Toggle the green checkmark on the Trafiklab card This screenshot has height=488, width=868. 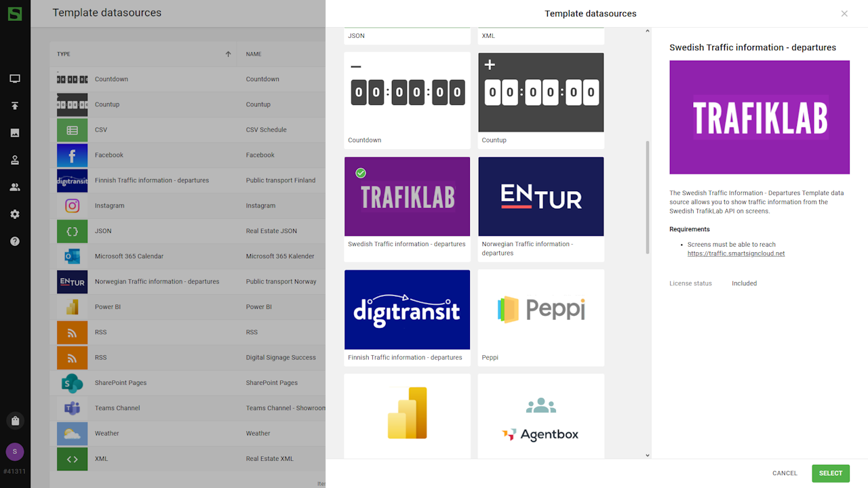tap(361, 173)
